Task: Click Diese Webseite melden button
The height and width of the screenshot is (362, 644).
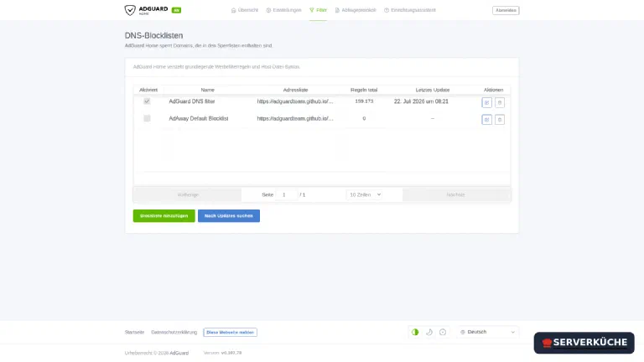Action: [x=230, y=332]
